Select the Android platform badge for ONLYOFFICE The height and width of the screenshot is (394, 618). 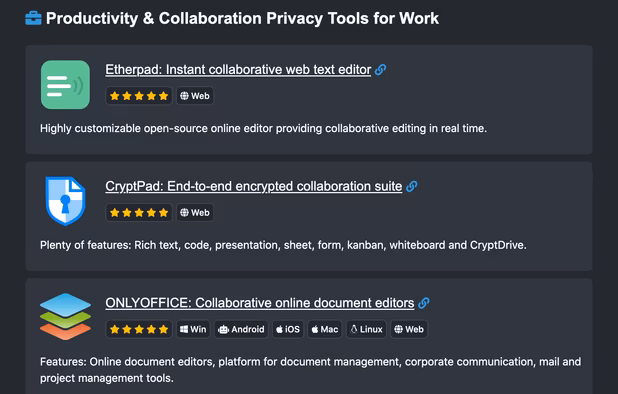click(241, 329)
